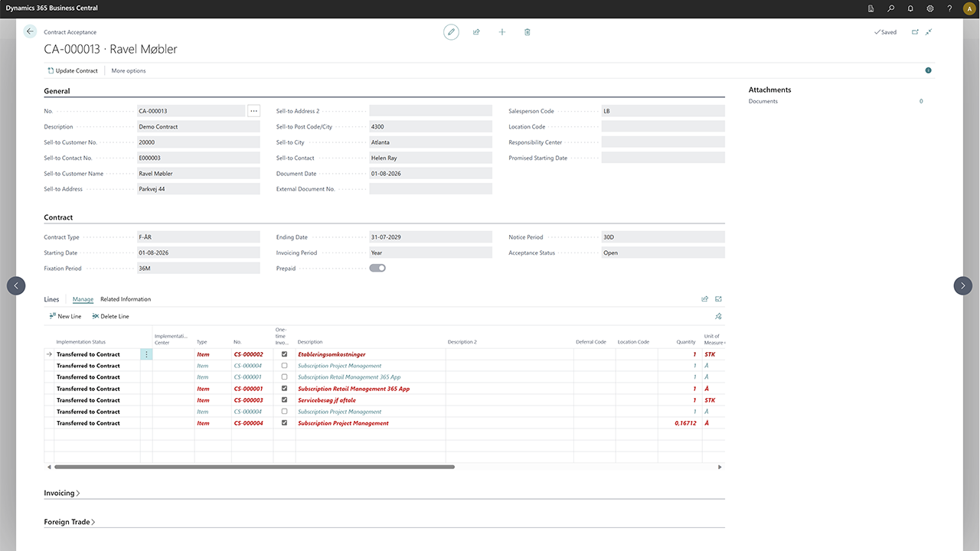This screenshot has height=551, width=980.
Task: Expand the Foreign Trade section
Action: (x=70, y=522)
